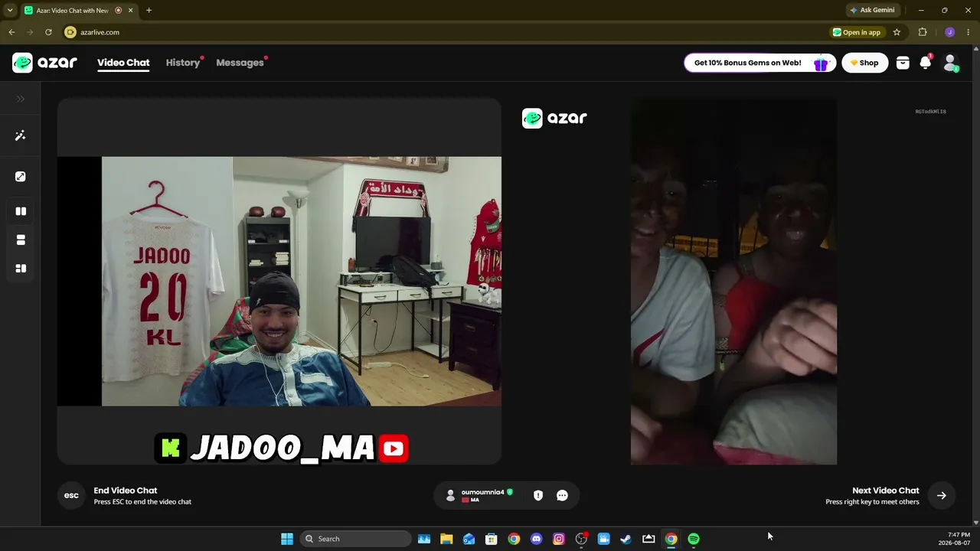This screenshot has height=551, width=980.
Task: Select the grid video layout option
Action: [21, 269]
